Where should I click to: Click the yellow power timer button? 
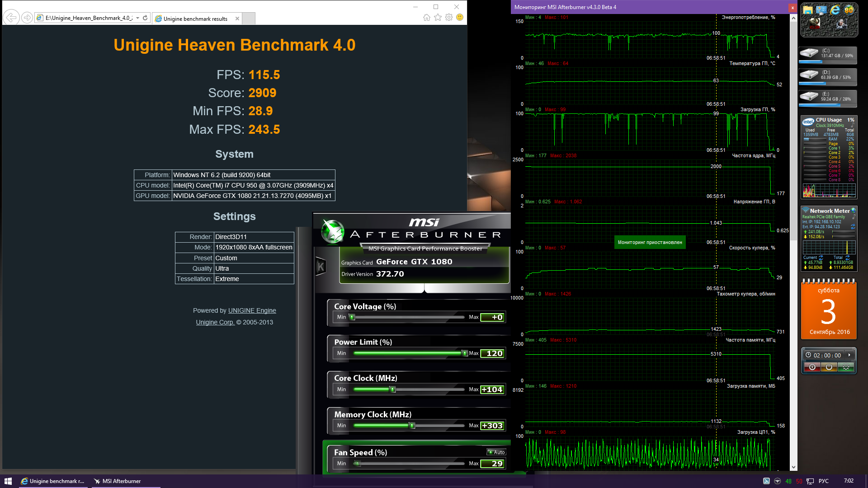click(x=829, y=367)
